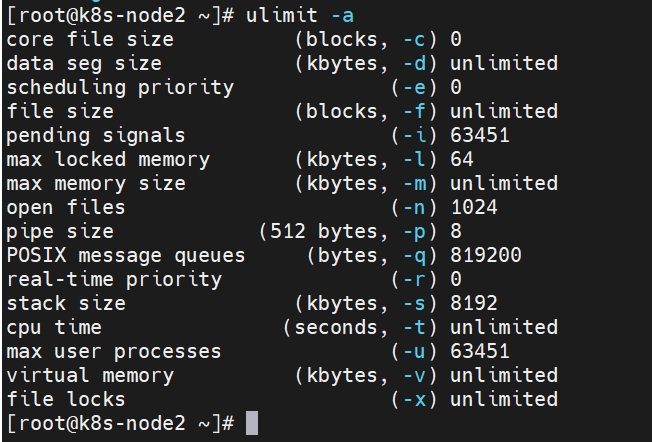Click the 'real-time priority' label
Screen dimensions: 652x442
(114, 280)
